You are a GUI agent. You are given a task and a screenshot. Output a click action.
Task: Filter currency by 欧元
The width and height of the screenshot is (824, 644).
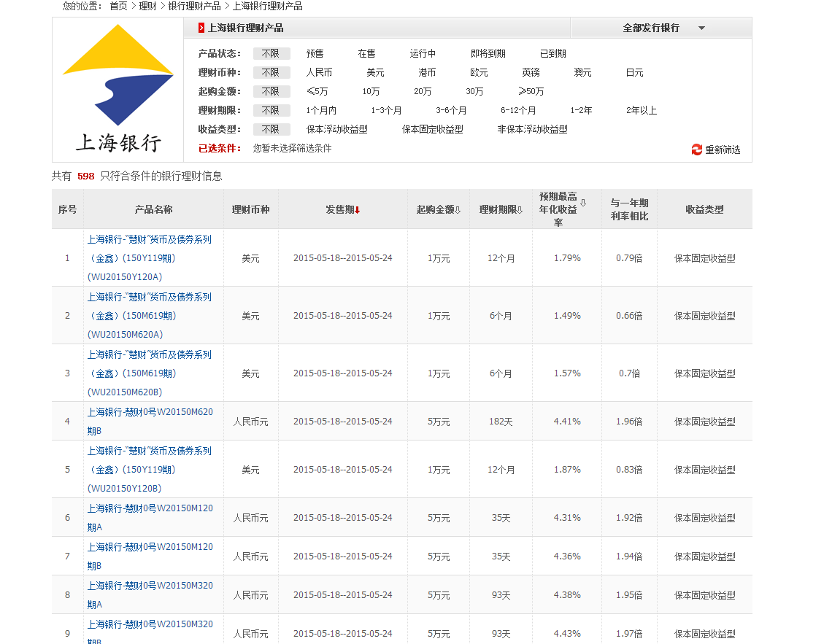click(479, 72)
